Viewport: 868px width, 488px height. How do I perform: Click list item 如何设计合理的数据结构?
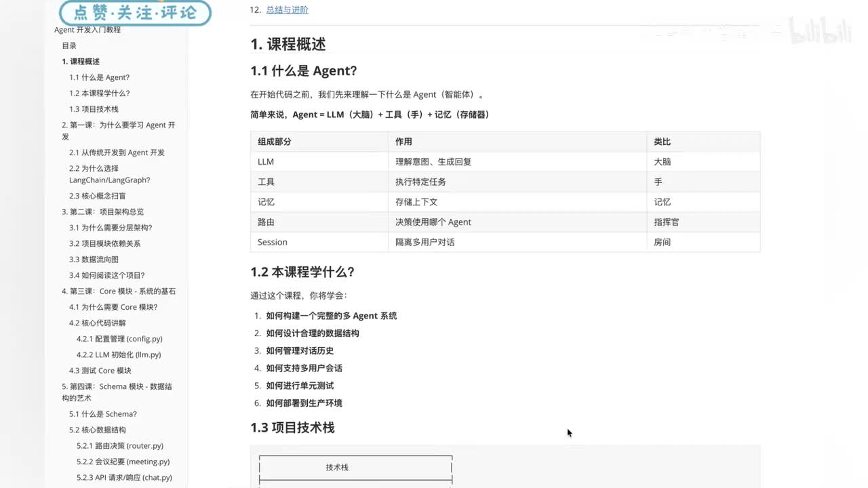(x=313, y=333)
